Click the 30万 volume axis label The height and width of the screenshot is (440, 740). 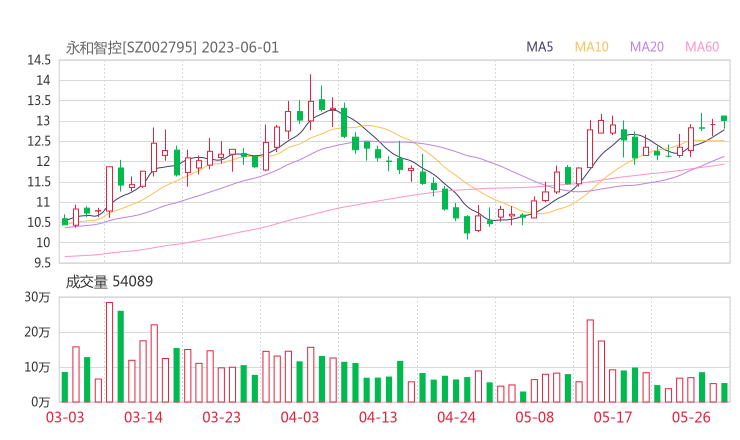click(37, 297)
